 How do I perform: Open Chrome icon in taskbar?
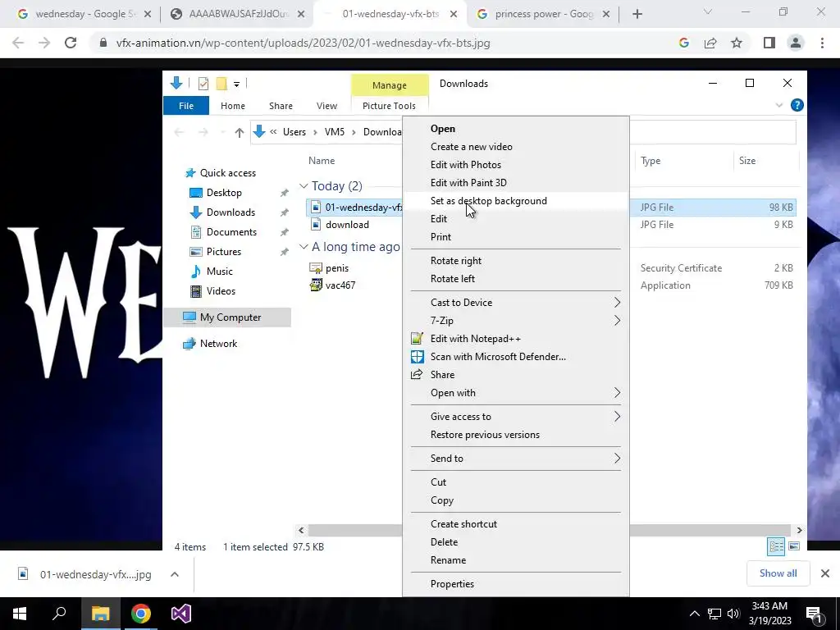click(141, 614)
